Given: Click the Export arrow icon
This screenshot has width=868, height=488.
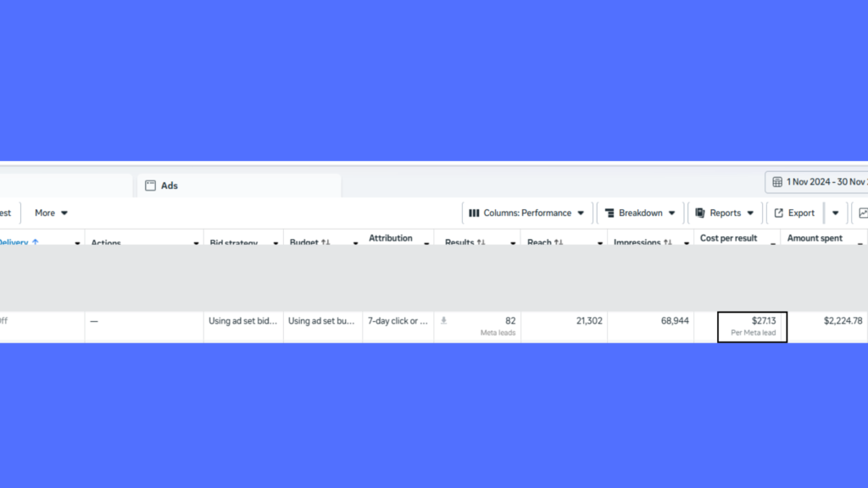Looking at the screenshot, I should click(x=778, y=213).
